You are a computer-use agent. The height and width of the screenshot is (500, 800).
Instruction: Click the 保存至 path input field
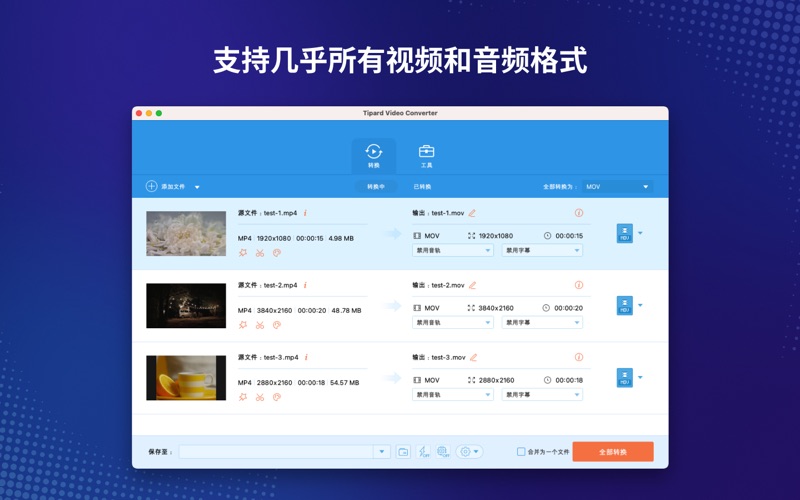[276, 452]
